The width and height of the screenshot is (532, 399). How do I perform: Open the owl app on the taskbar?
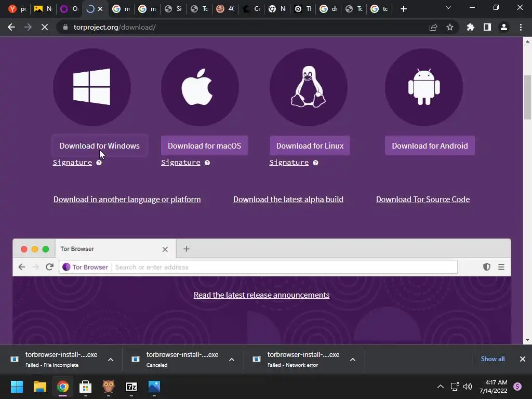click(x=109, y=387)
